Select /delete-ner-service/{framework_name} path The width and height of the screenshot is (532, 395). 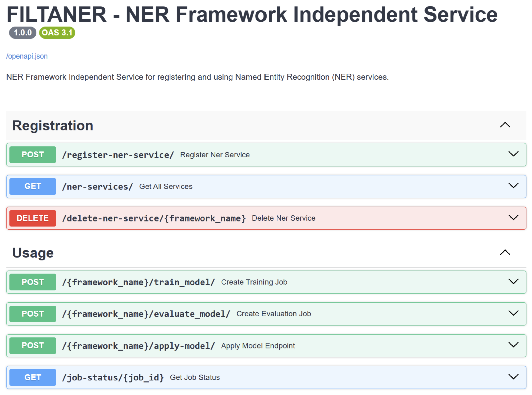pos(154,218)
